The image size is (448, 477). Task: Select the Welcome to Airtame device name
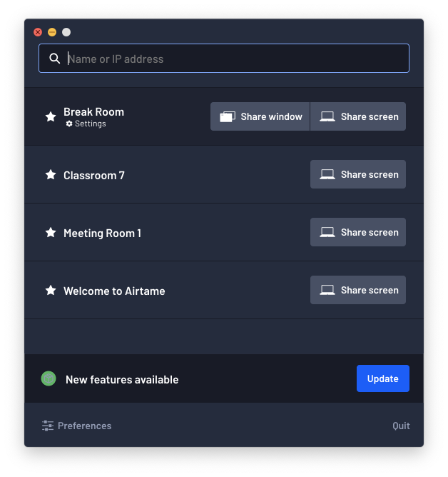114,291
